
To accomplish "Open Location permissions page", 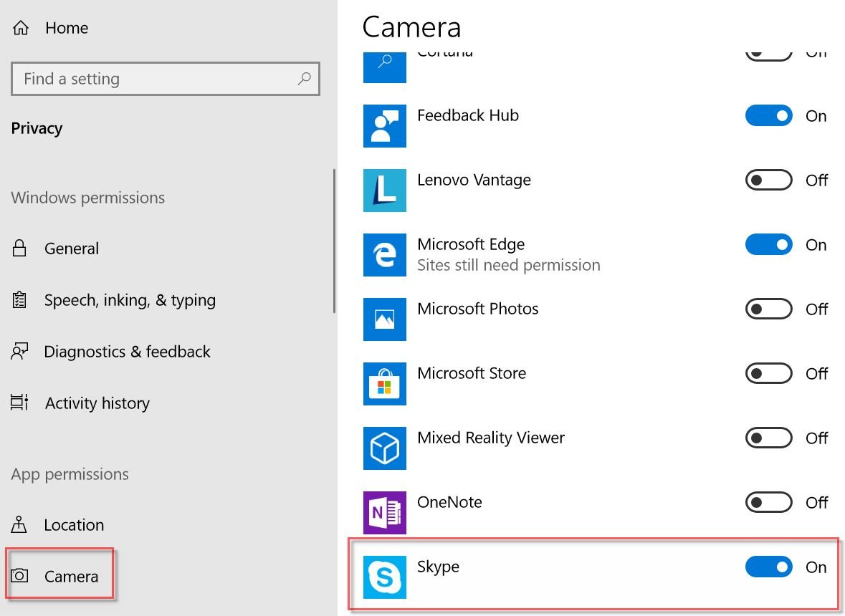I will pos(74,524).
